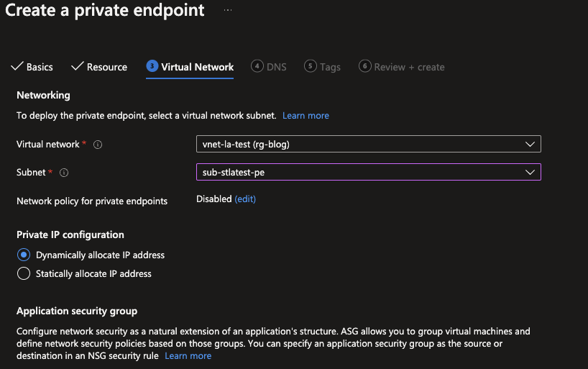This screenshot has height=369, width=588.
Task: Click the Basics step checkmark icon
Action: [x=17, y=67]
